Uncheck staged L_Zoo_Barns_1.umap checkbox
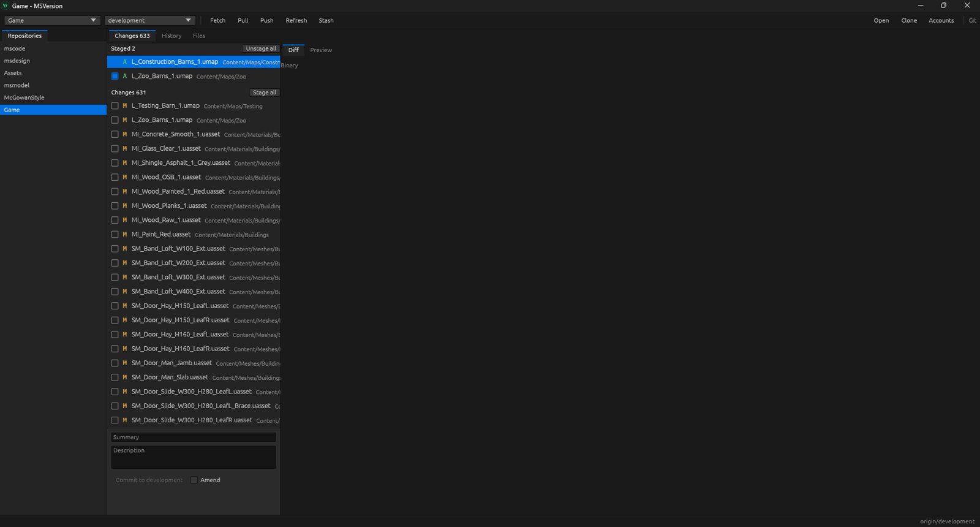This screenshot has height=527, width=980. click(115, 76)
